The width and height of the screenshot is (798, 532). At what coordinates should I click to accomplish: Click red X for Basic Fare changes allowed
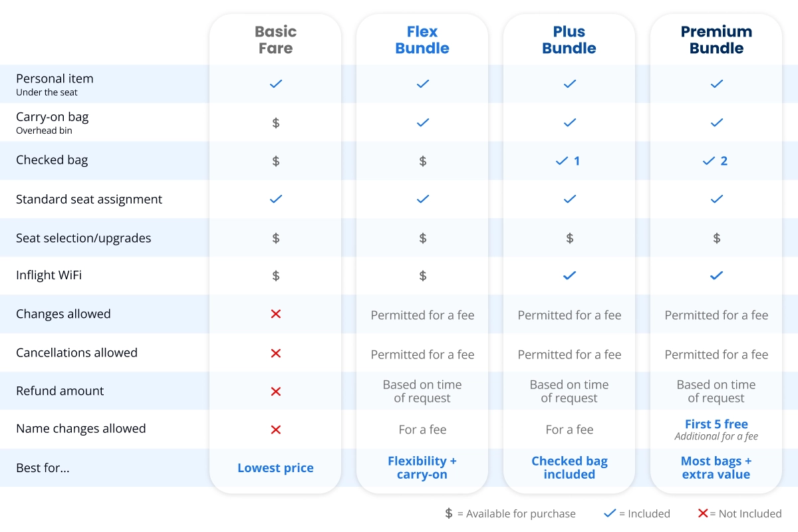[x=276, y=314]
